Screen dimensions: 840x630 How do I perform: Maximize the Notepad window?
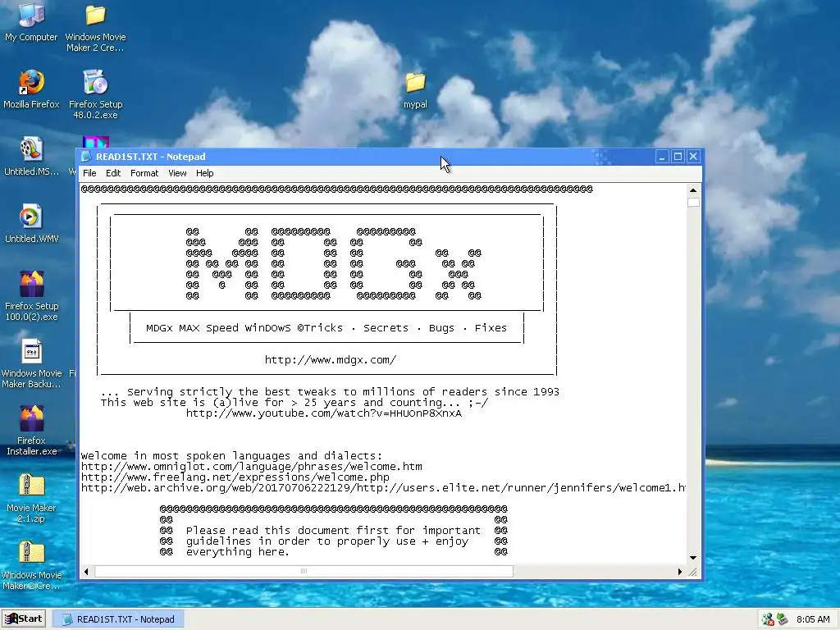click(x=678, y=157)
